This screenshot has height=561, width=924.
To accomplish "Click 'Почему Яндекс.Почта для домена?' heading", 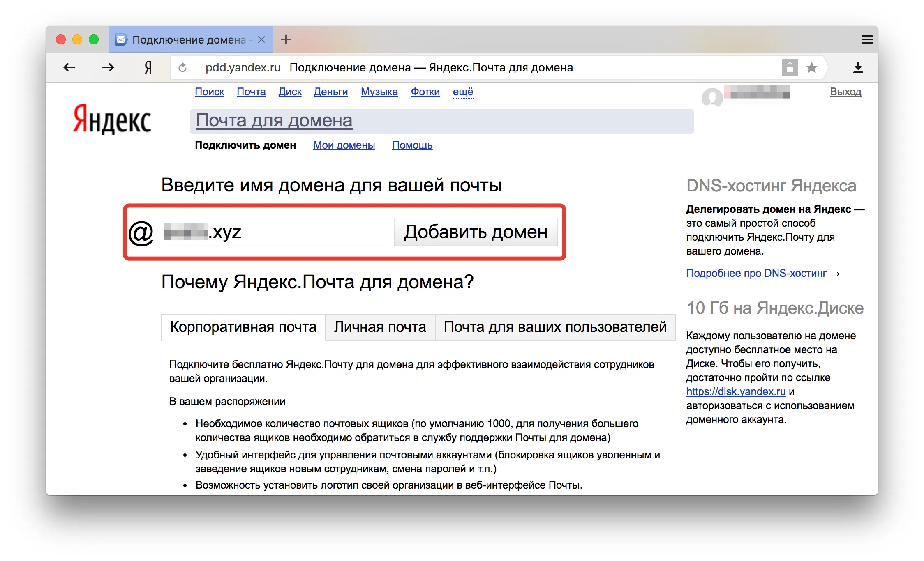I will [317, 282].
